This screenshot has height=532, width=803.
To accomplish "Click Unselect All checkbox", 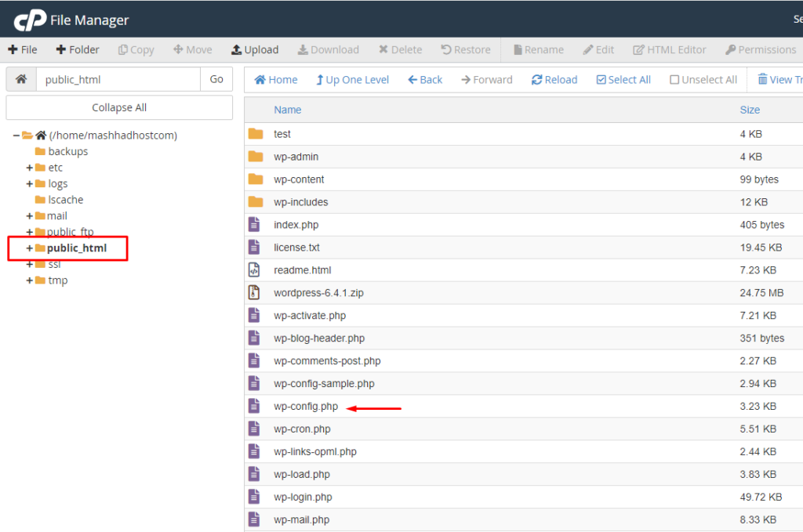I will pyautogui.click(x=674, y=80).
